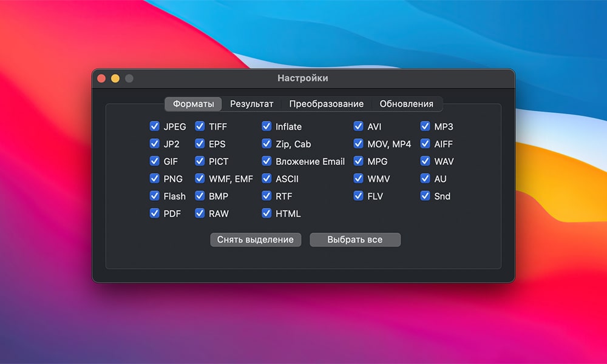Viewport: 607px width, 364px height.
Task: Disable the GIF format
Action: [154, 161]
